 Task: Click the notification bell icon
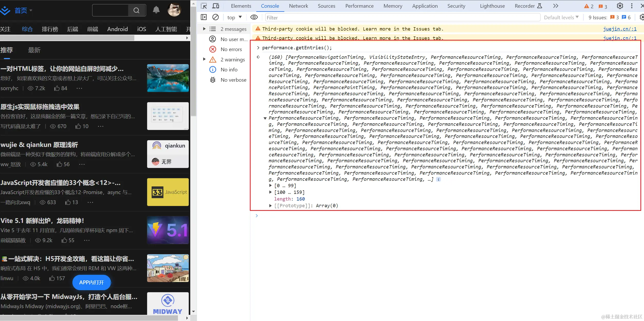(x=156, y=10)
